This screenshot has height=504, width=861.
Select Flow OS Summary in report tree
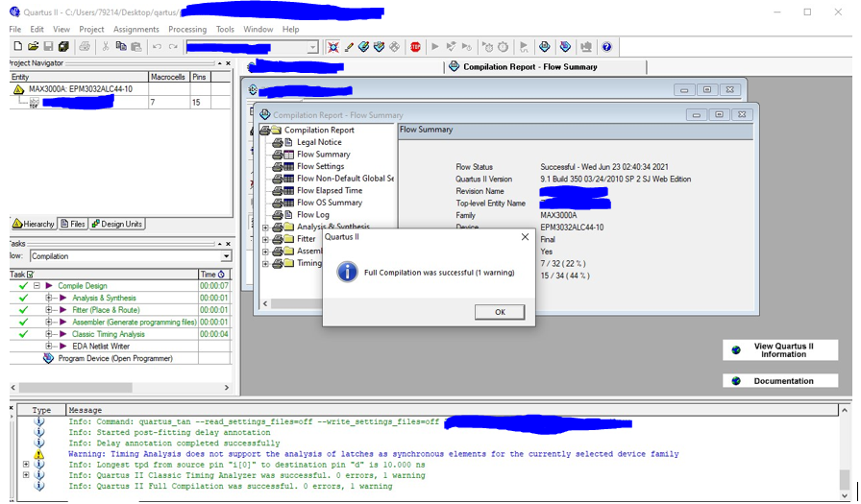click(x=330, y=203)
